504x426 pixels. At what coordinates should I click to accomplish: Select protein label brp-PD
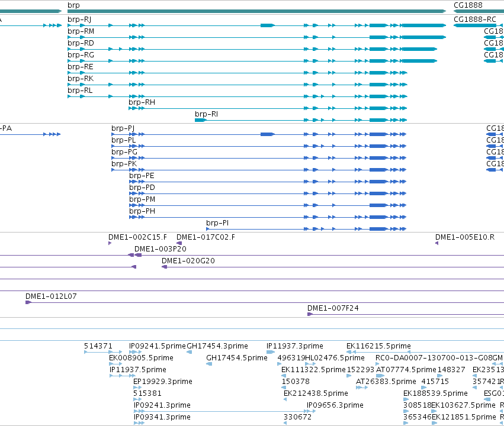[142, 188]
